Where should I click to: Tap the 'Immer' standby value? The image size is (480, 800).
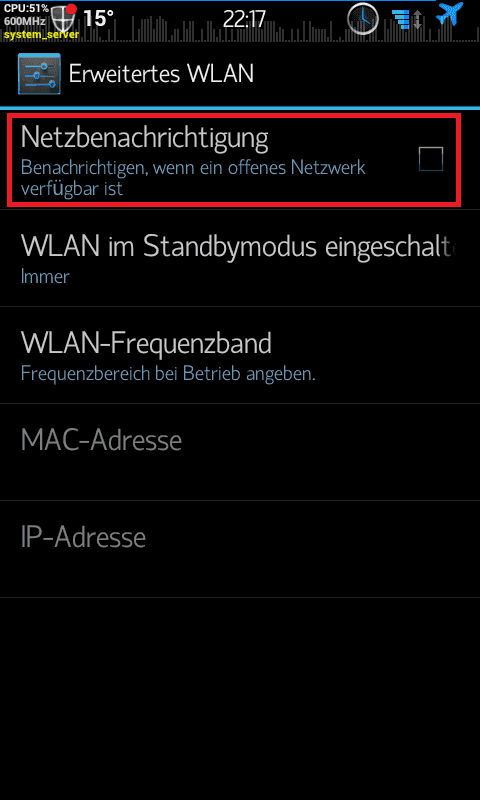(x=45, y=277)
